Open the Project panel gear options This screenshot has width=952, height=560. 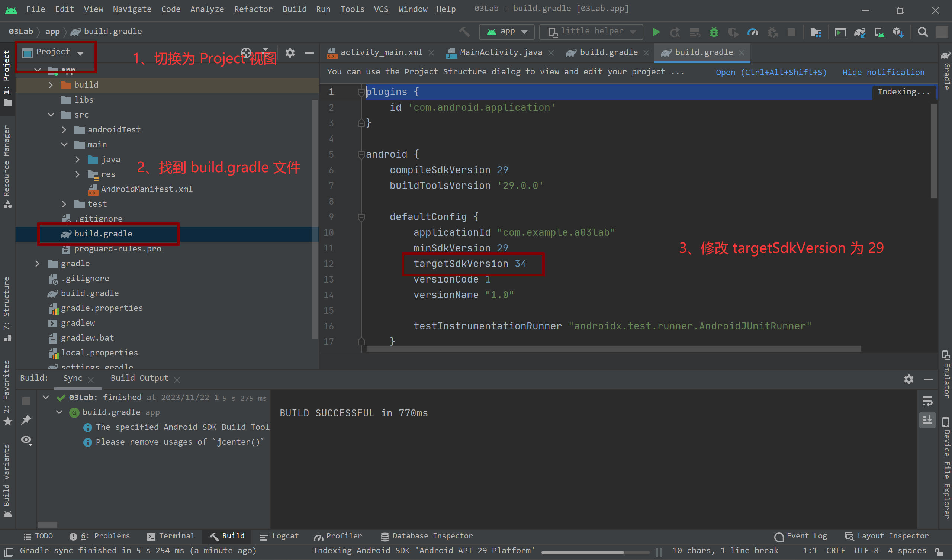(x=290, y=52)
